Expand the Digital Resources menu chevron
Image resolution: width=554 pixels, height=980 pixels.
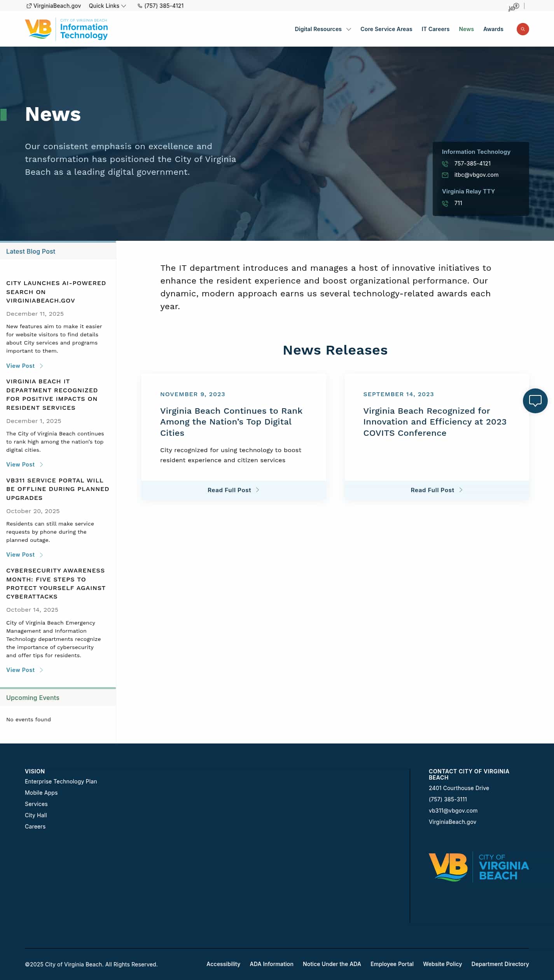349,29
